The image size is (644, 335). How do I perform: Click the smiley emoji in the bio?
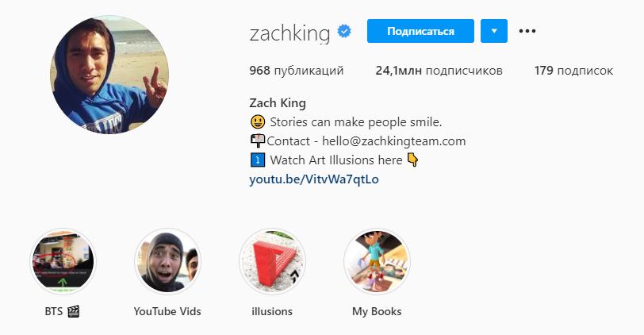point(258,122)
